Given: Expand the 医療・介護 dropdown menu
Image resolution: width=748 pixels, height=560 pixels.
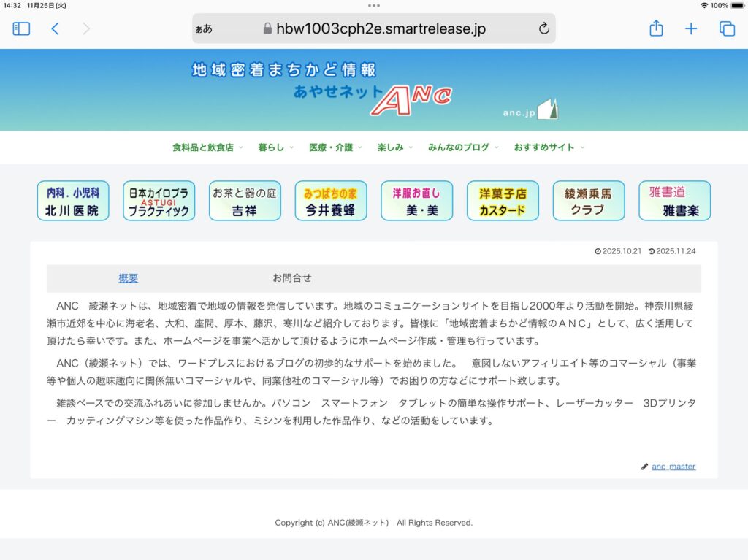Looking at the screenshot, I should coord(335,147).
